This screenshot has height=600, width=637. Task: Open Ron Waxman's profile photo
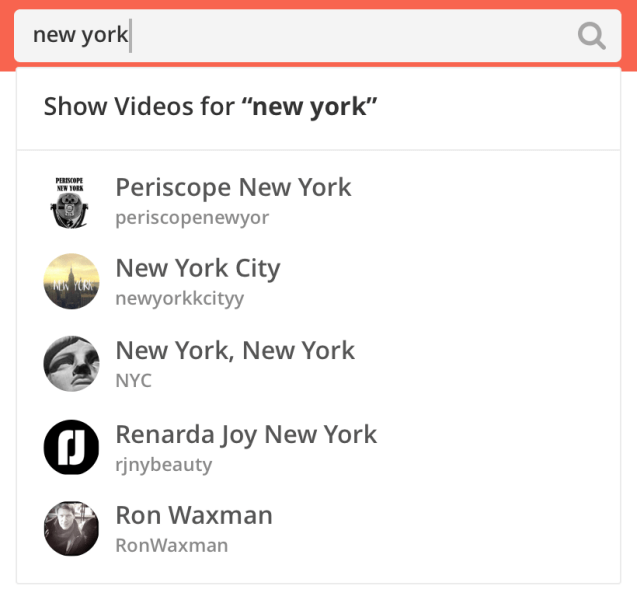point(71,529)
